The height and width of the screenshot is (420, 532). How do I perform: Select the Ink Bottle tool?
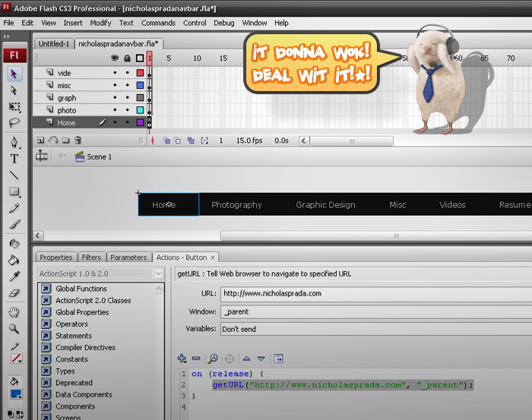pyautogui.click(x=14, y=243)
